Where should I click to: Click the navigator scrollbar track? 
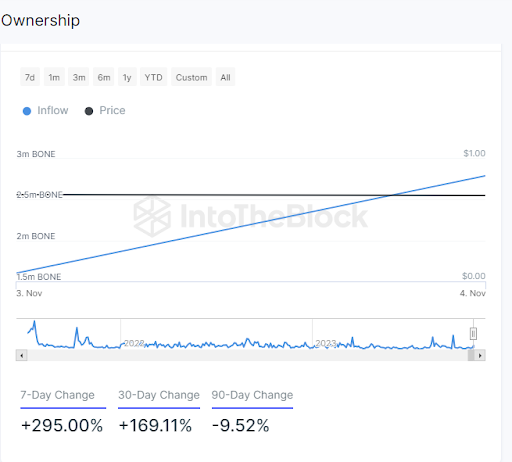pos(247,355)
